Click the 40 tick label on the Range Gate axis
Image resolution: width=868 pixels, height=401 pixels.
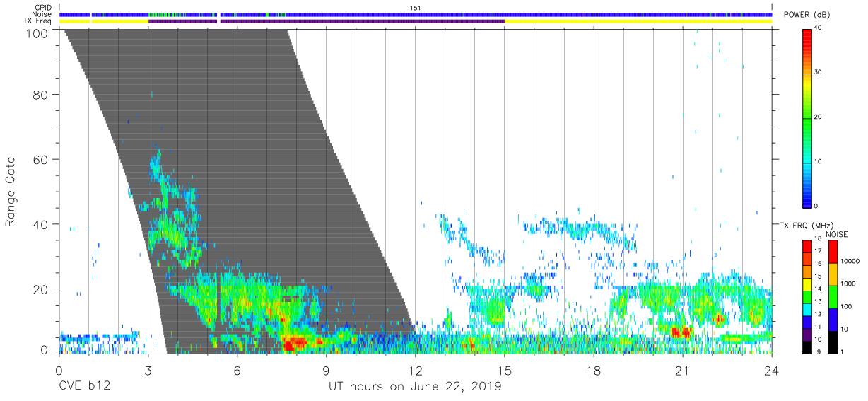(41, 224)
